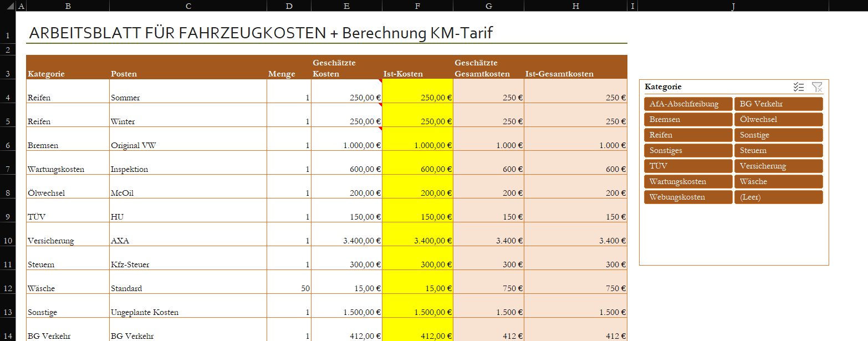Toggle the (Leer) slicer item
The height and width of the screenshot is (341, 868).
(x=778, y=197)
